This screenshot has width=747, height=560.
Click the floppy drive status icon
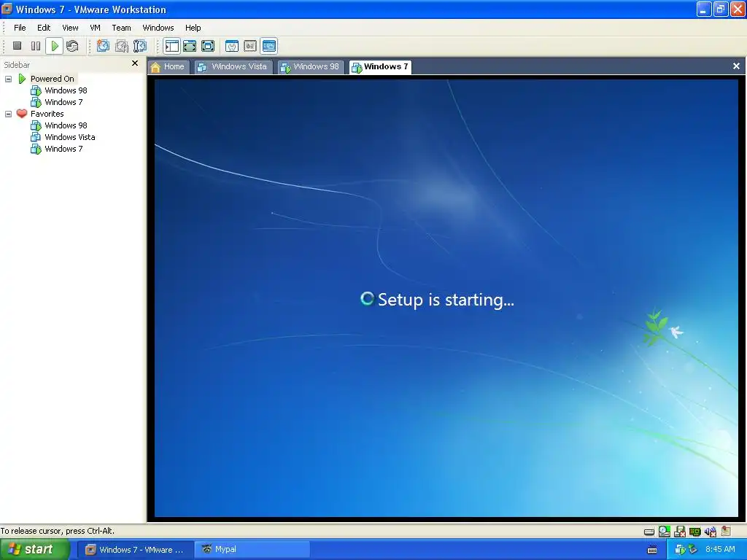pos(680,531)
